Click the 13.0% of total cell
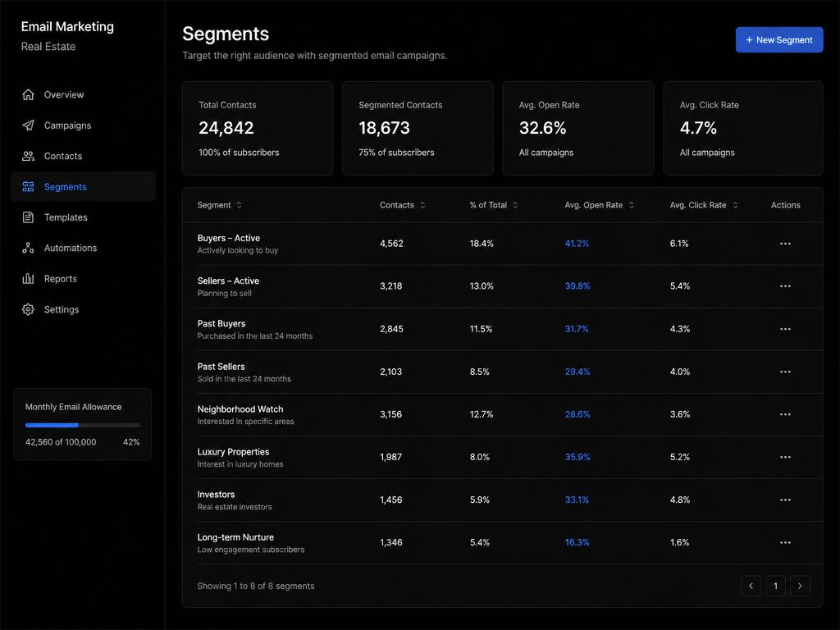Screen dimensions: 840x630 pyautogui.click(x=482, y=286)
